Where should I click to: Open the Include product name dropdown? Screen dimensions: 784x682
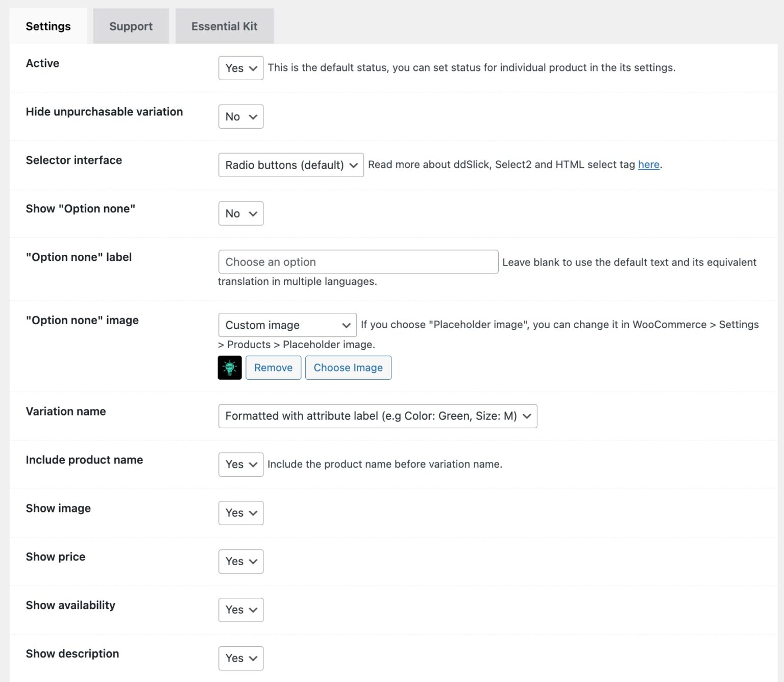240,464
